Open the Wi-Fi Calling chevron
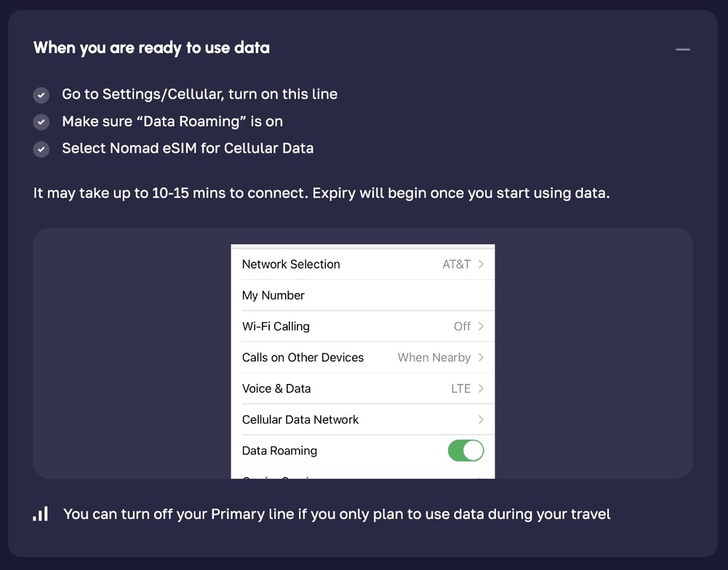This screenshot has width=728, height=570. 481,326
